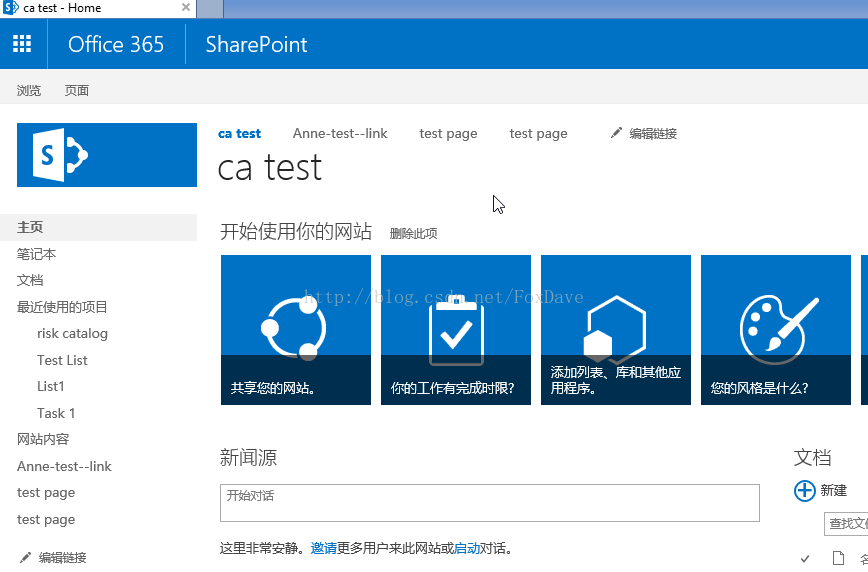Open the 页面 ribbon tab

click(x=76, y=90)
